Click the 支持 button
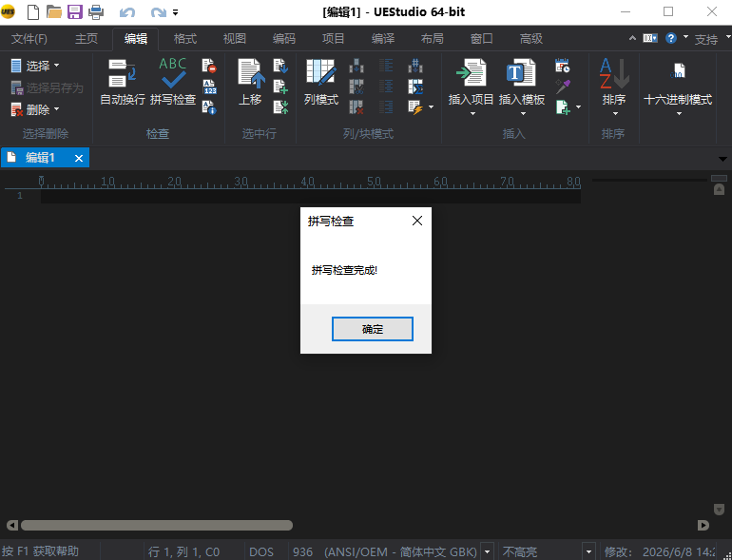Image resolution: width=732 pixels, height=560 pixels. coord(705,39)
